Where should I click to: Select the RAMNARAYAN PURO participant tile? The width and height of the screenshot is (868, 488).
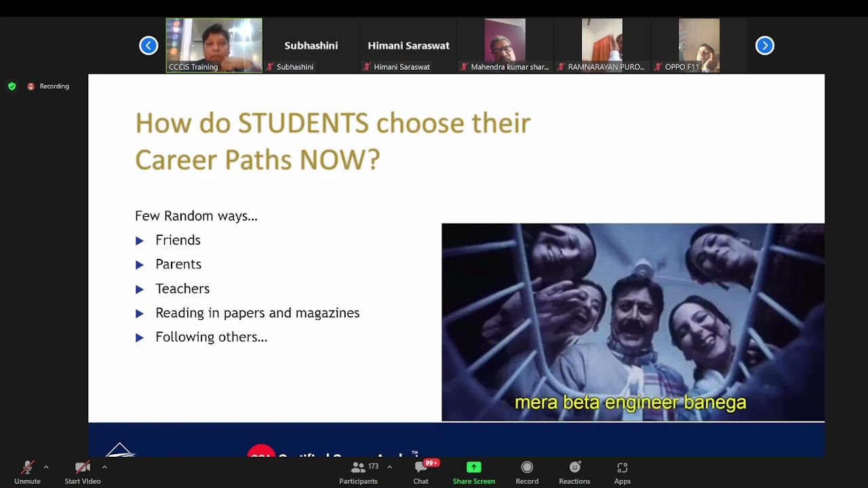602,45
